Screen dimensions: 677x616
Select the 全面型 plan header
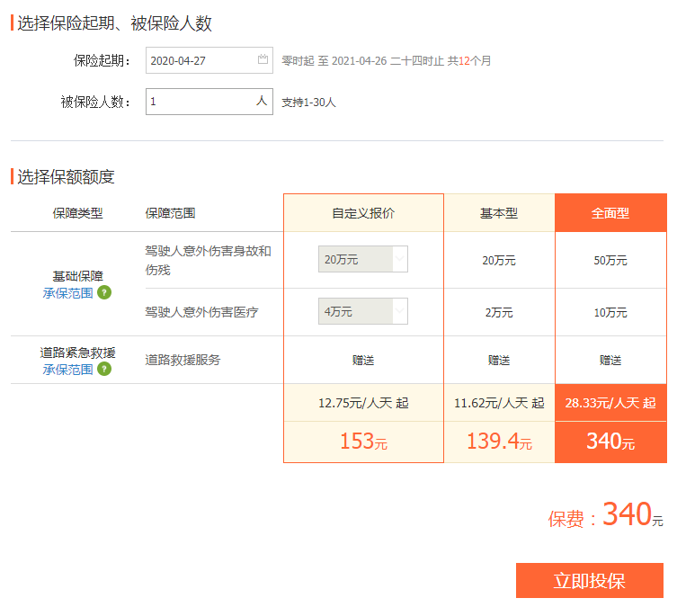pos(610,213)
